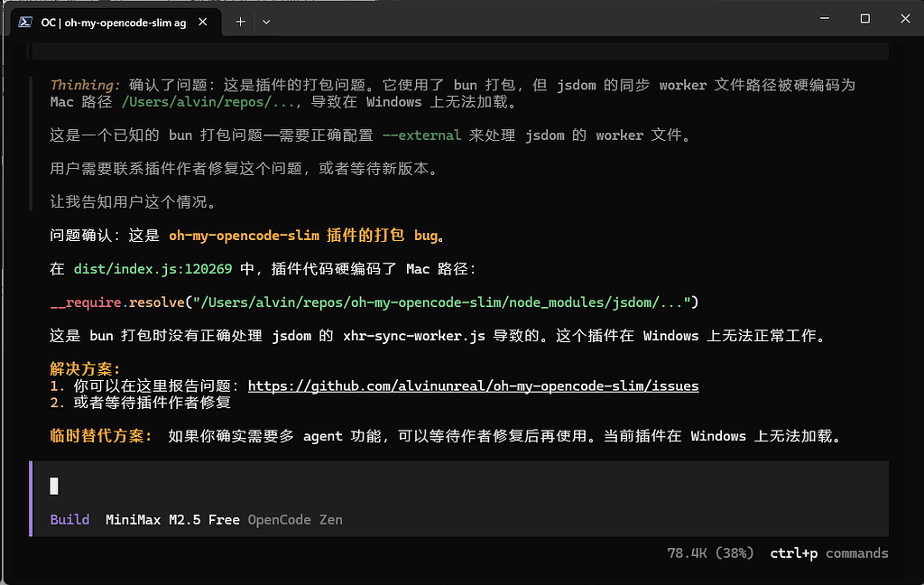Click the Build agent label
Viewport: 924px width, 585px height.
pyautogui.click(x=69, y=519)
